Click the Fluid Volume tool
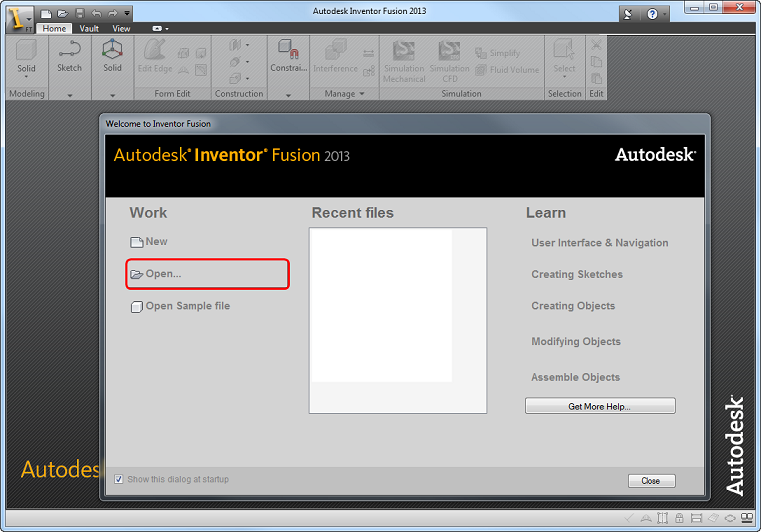 click(x=507, y=70)
